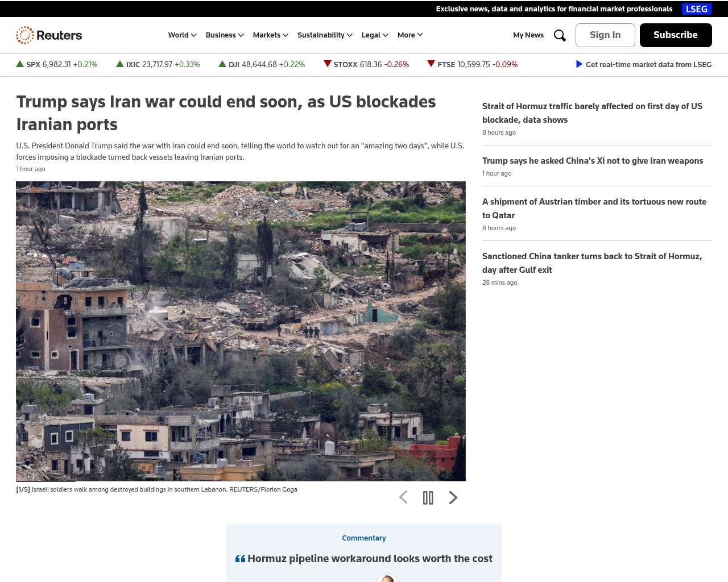
Task: Click the Reuters logo
Action: pos(49,35)
